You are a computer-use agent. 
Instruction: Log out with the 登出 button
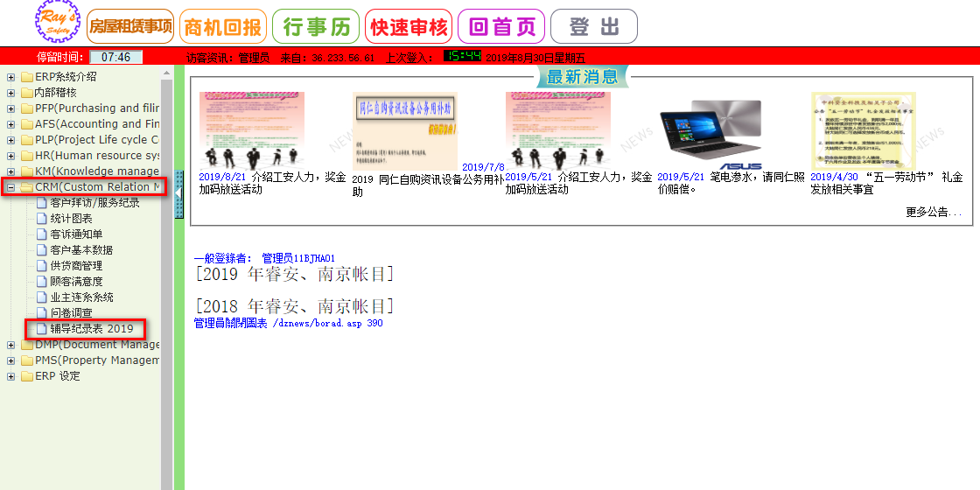tap(594, 27)
